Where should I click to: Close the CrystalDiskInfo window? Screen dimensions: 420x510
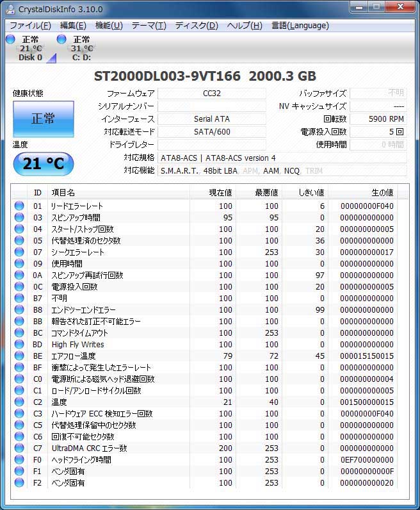pos(401,7)
